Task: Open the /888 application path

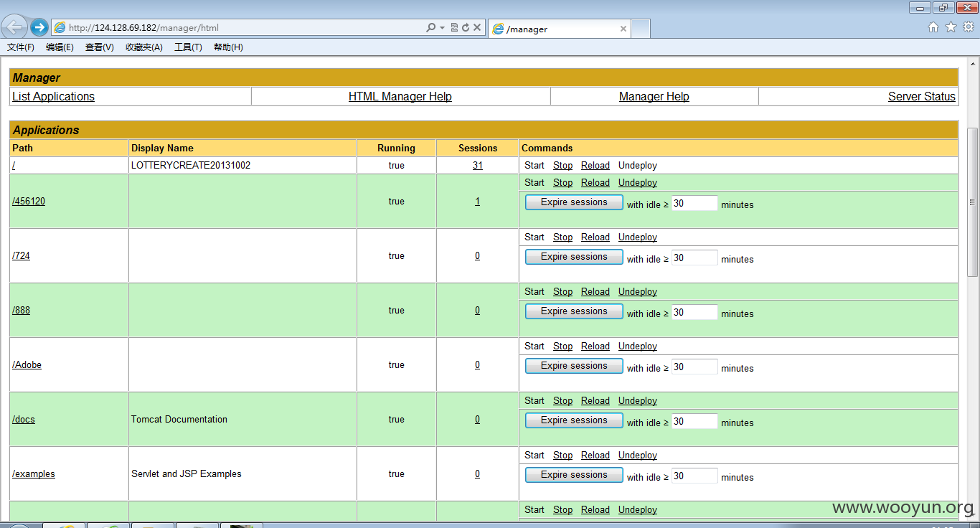Action: pyautogui.click(x=22, y=311)
